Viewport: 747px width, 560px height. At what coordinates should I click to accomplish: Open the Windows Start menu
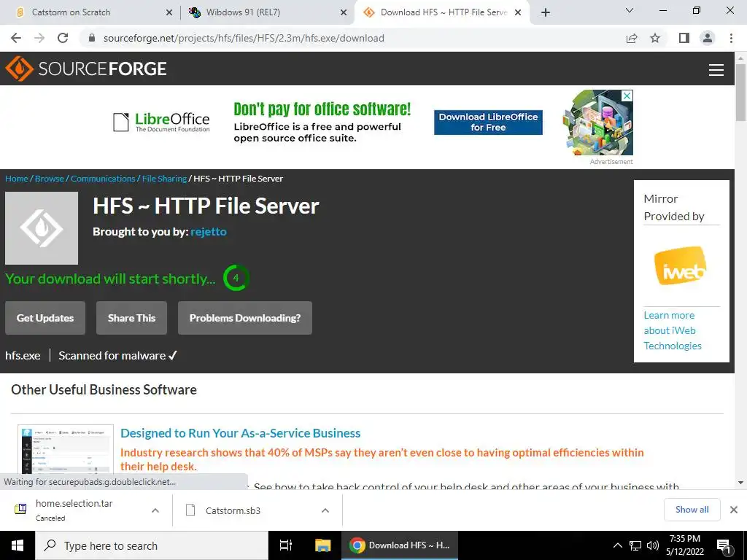pos(18,545)
